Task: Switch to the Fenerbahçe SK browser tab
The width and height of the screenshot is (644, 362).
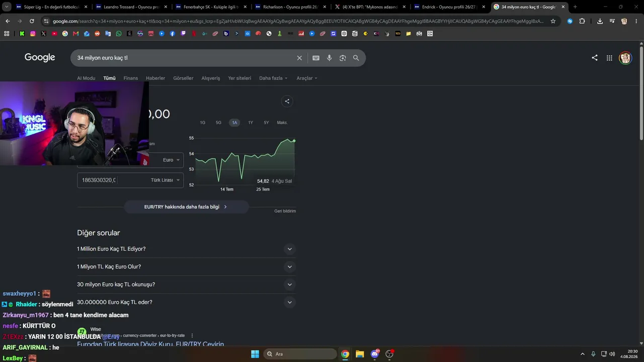Action: point(211,7)
